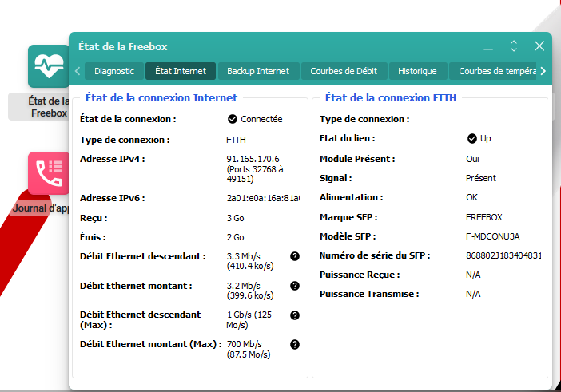The height and width of the screenshot is (392, 561).
Task: Open the Historique tab
Action: [x=417, y=71]
